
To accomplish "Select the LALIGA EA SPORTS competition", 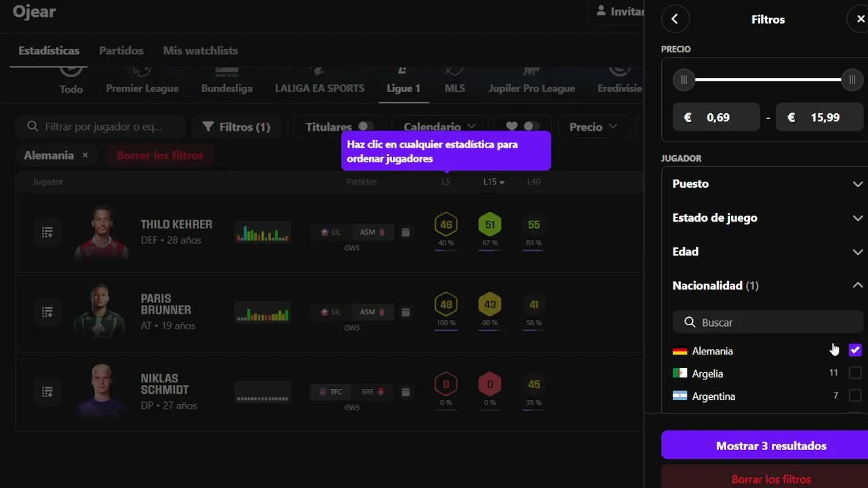I will point(319,81).
